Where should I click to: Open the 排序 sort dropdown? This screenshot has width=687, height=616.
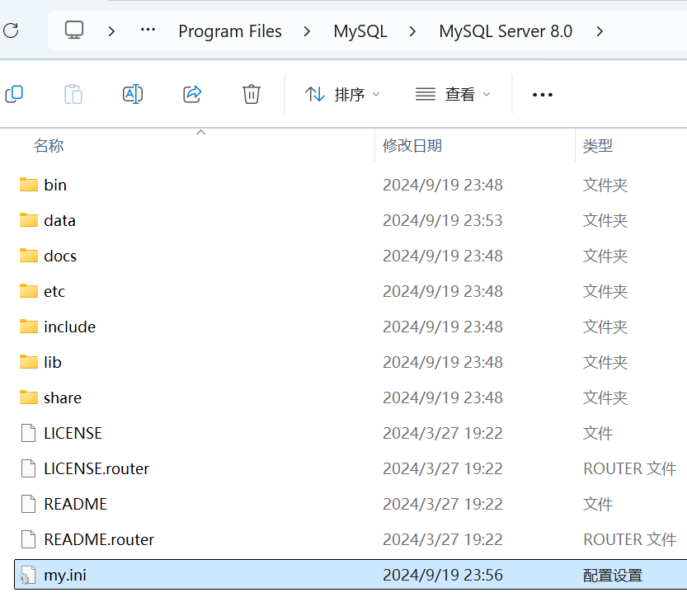tap(342, 94)
